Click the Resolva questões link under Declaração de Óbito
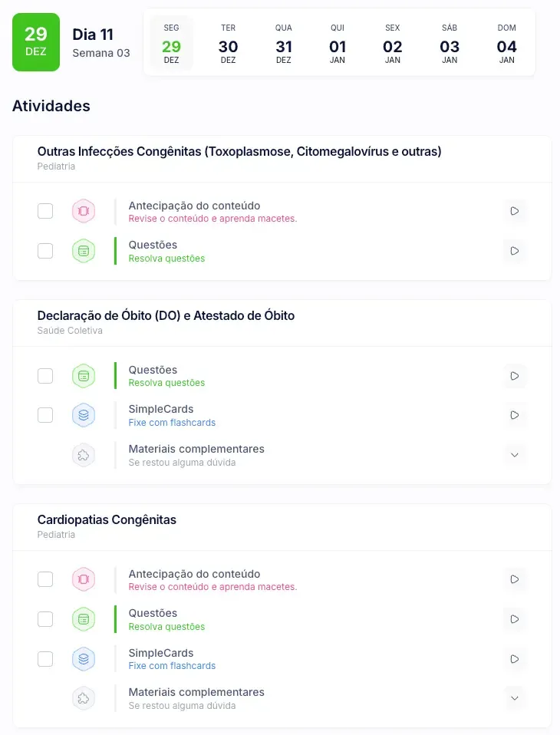The height and width of the screenshot is (735, 560). pyautogui.click(x=166, y=383)
